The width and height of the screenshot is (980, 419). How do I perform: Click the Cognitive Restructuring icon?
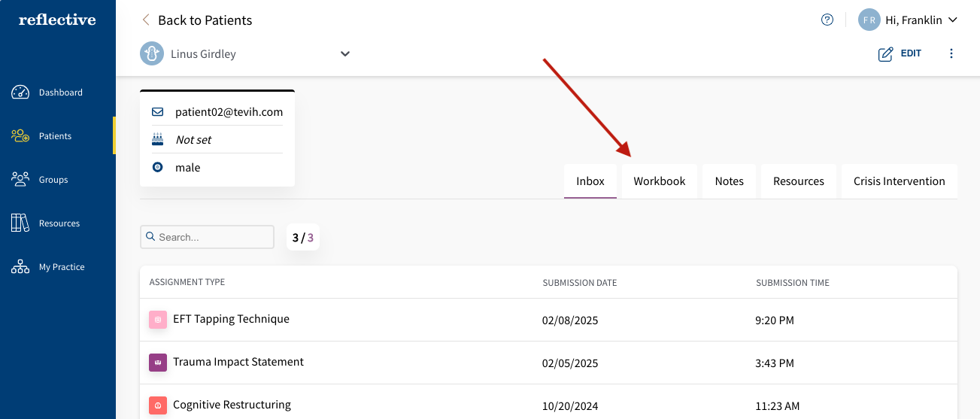point(157,405)
